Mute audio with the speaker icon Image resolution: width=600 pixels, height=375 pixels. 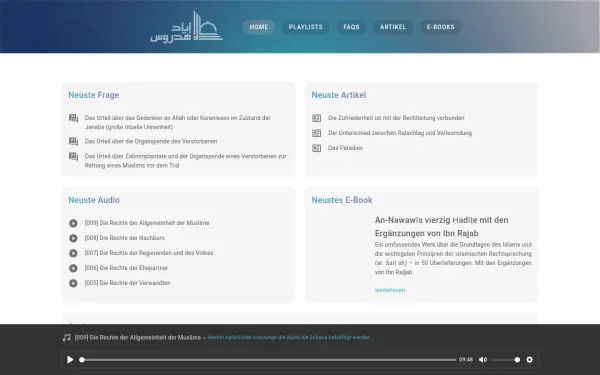483,360
